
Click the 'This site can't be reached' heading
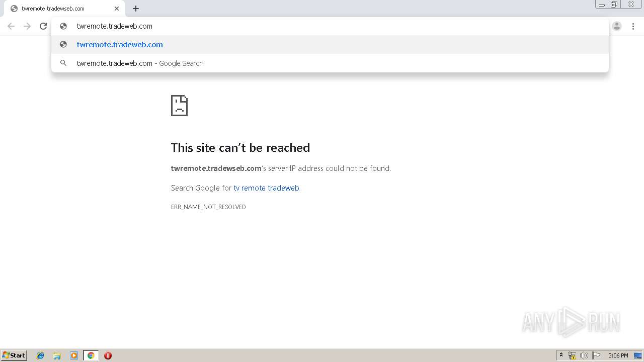(x=240, y=147)
